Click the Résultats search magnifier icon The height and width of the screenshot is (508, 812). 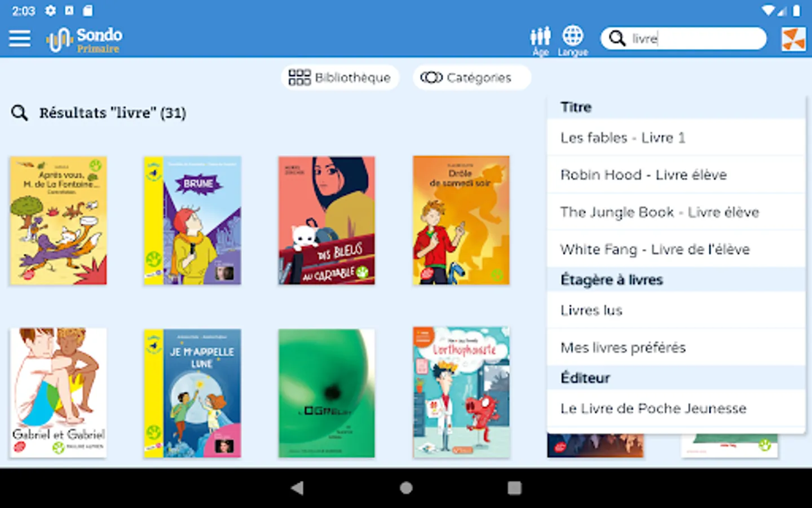[x=20, y=113]
